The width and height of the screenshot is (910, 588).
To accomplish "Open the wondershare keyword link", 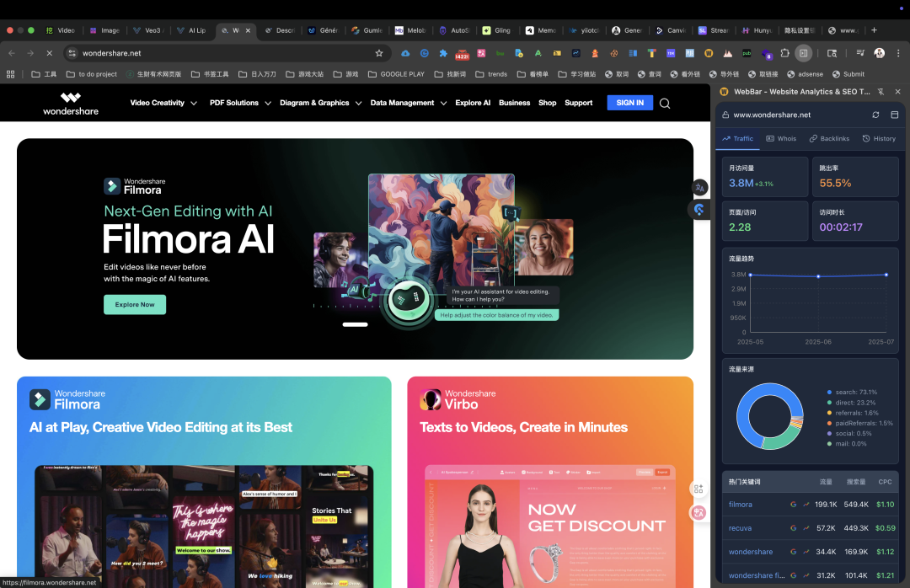I will pyautogui.click(x=751, y=552).
